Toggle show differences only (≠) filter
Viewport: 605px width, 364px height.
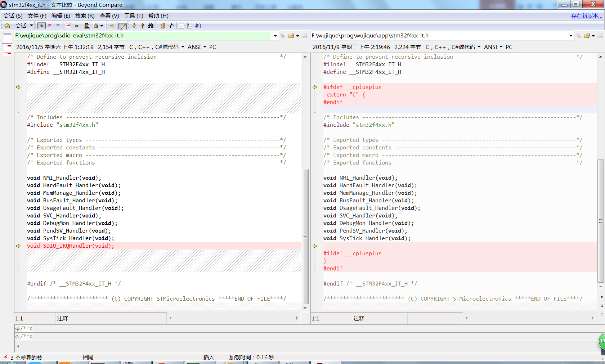pos(50,26)
